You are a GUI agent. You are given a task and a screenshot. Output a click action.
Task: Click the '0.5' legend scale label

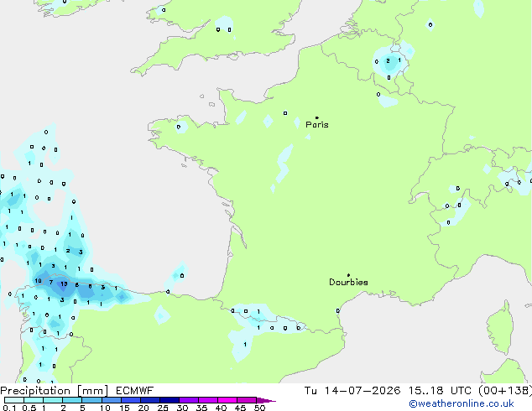(29, 408)
